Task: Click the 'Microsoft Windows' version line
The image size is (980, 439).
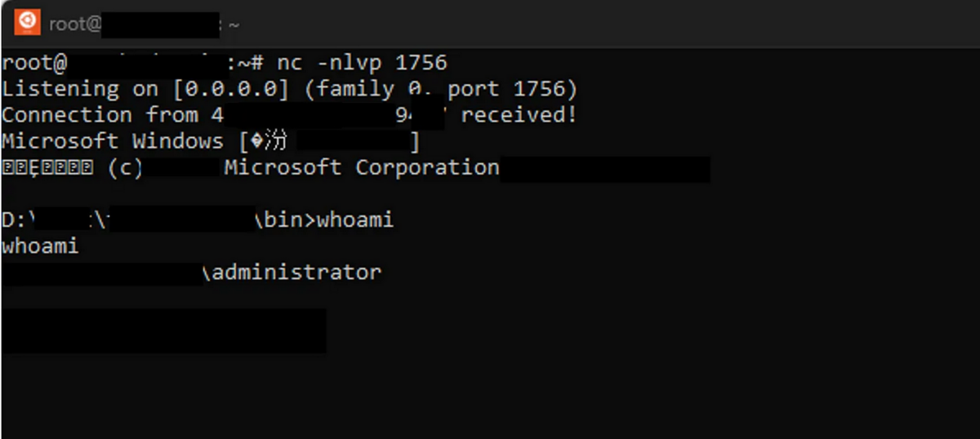Action: (112, 141)
